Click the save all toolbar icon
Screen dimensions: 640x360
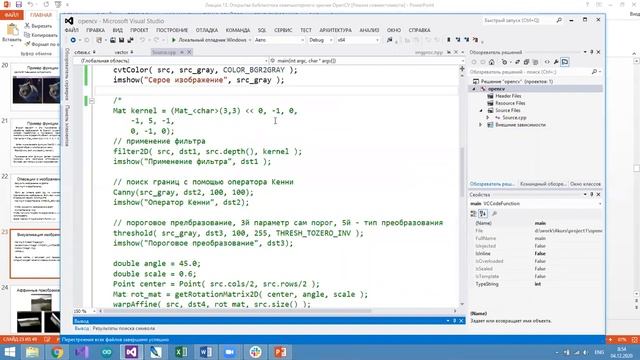[130, 40]
